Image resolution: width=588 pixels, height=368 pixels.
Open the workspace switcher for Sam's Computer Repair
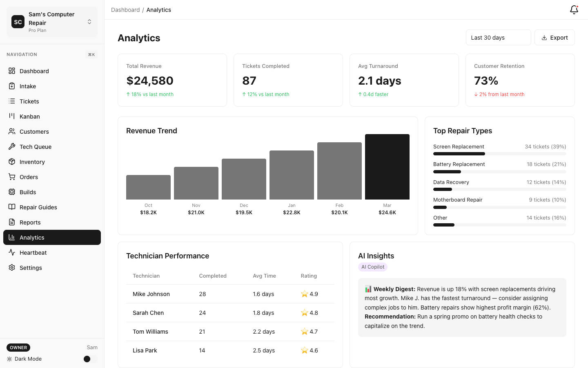pyautogui.click(x=89, y=22)
